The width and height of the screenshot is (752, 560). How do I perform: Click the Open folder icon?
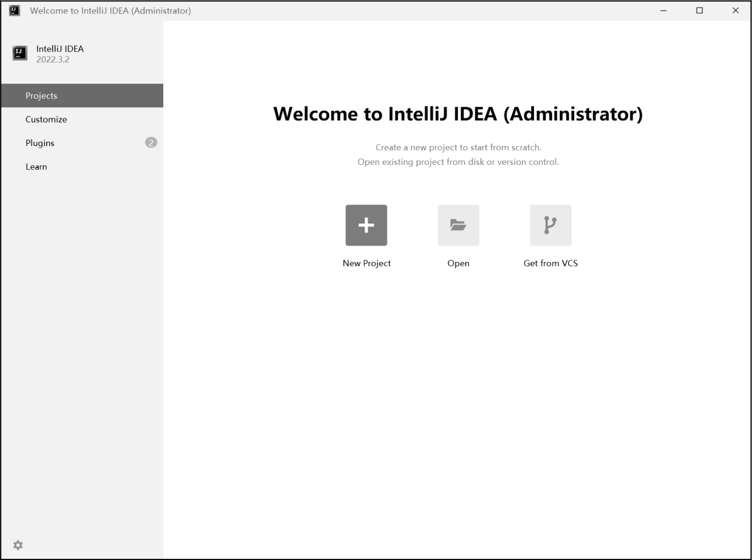pos(458,225)
